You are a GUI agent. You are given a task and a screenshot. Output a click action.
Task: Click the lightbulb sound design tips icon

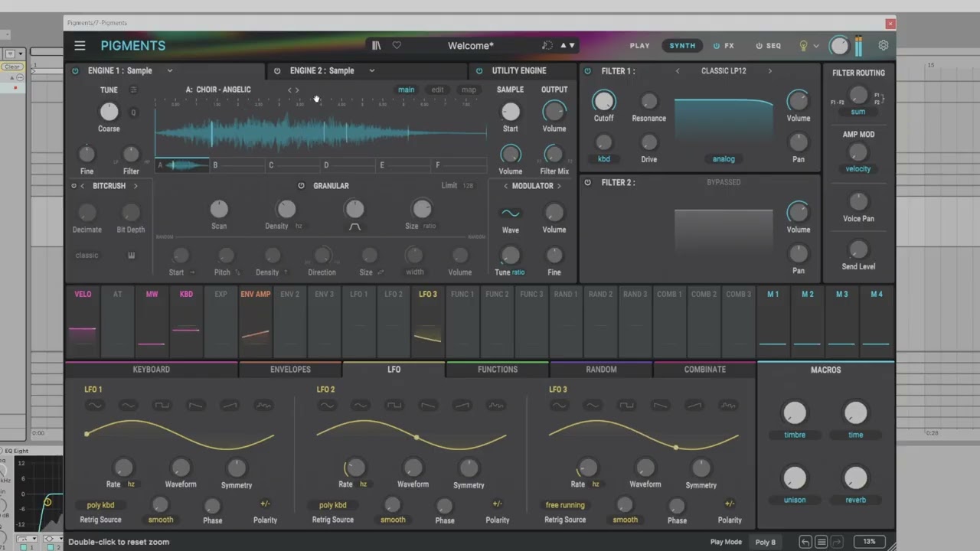[x=803, y=46]
